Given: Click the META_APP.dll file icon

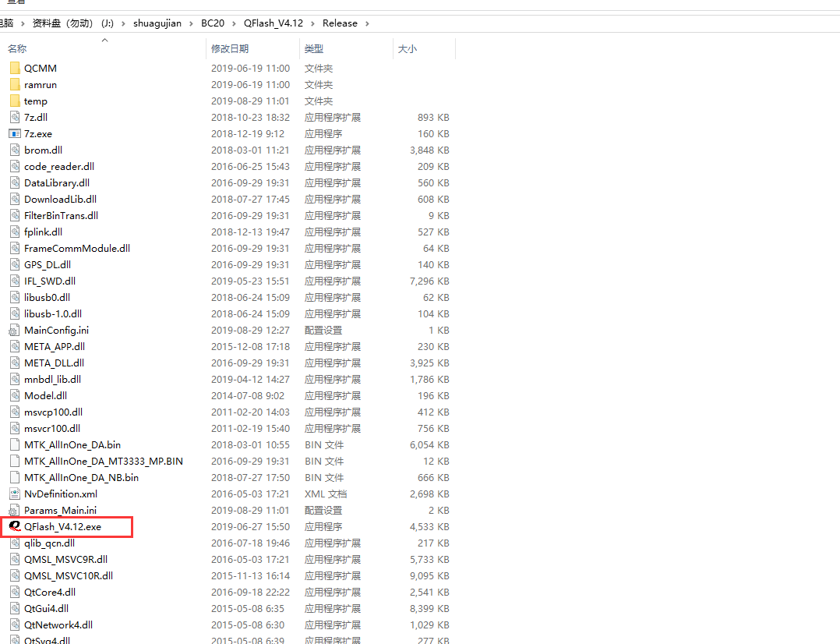Looking at the screenshot, I should point(15,347).
